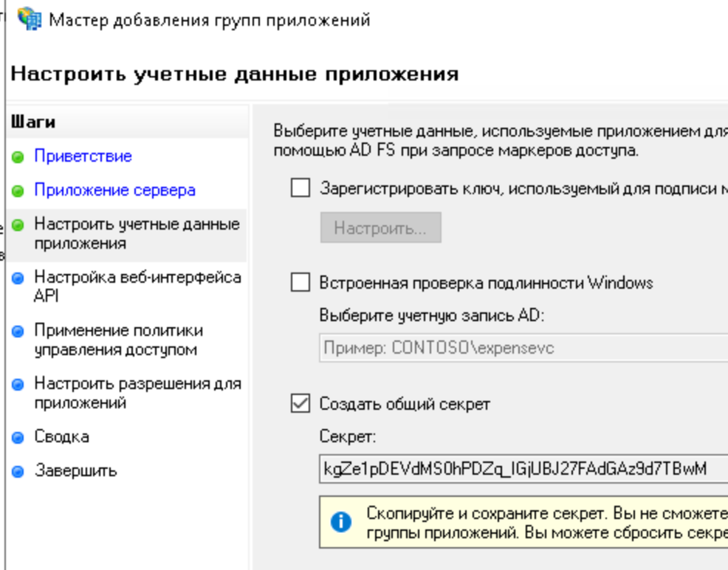This screenshot has width=728, height=570.
Task: Check Встроенная проверка подлинности Windows
Action: point(301,283)
